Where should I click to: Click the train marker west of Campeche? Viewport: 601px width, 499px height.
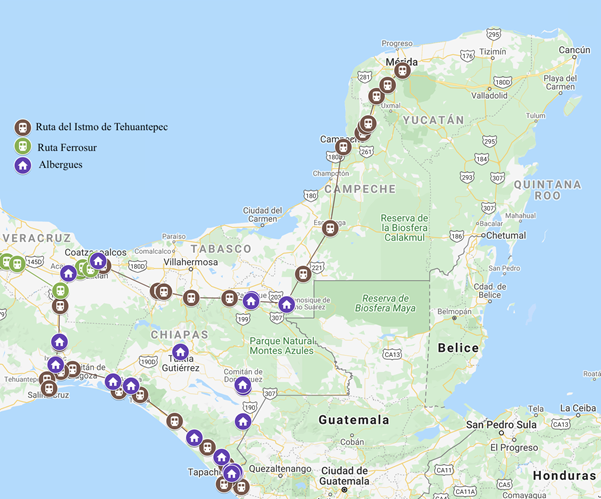tap(343, 147)
